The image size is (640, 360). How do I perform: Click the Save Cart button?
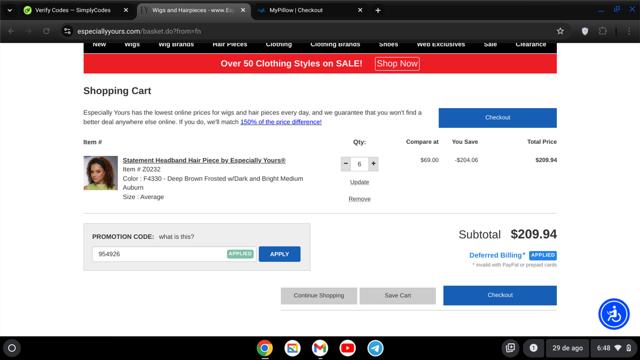click(398, 296)
